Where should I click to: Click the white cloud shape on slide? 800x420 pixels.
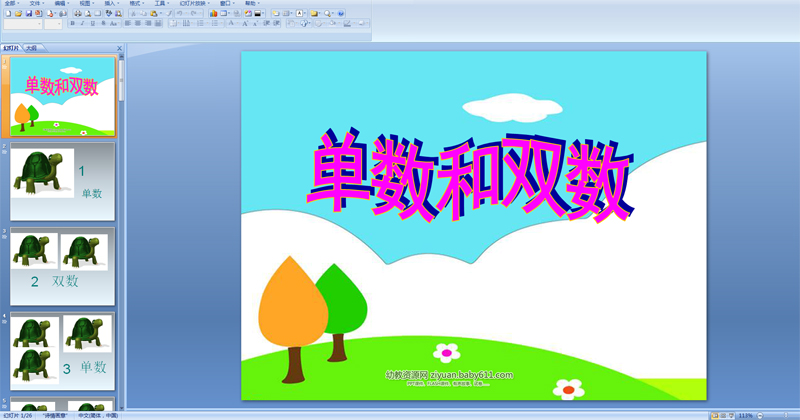512,107
